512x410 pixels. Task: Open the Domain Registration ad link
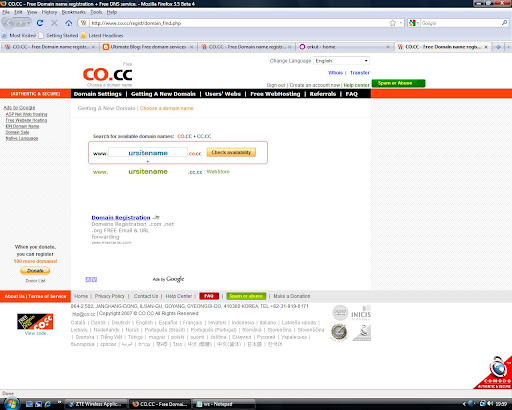121,218
